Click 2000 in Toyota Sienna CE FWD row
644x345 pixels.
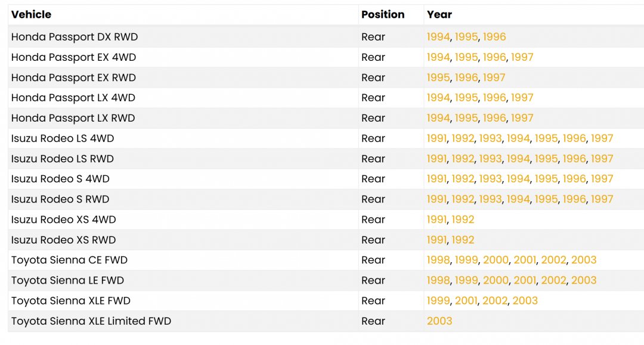496,260
